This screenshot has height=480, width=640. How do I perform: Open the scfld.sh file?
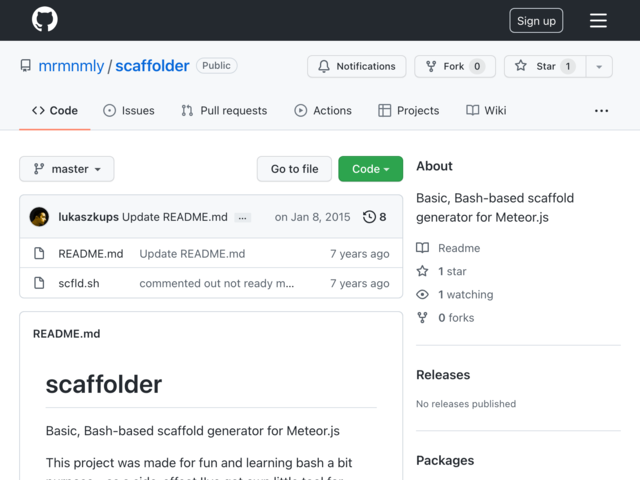coord(79,283)
